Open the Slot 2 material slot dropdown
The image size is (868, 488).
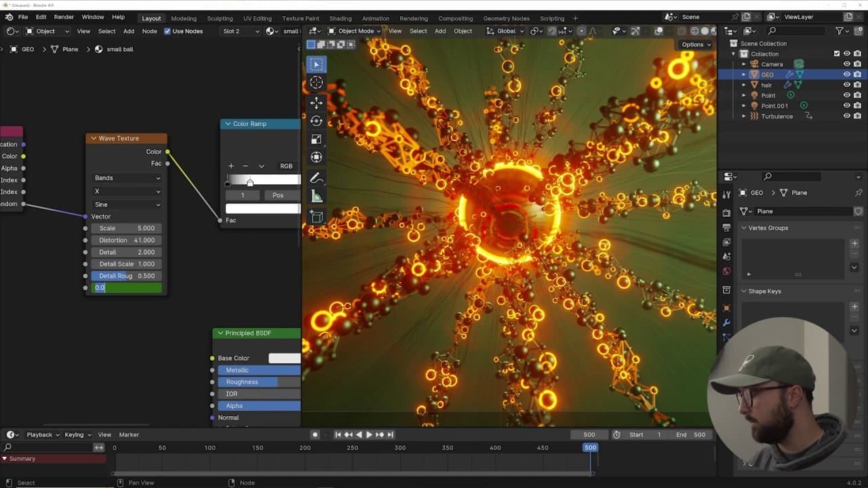tap(241, 31)
